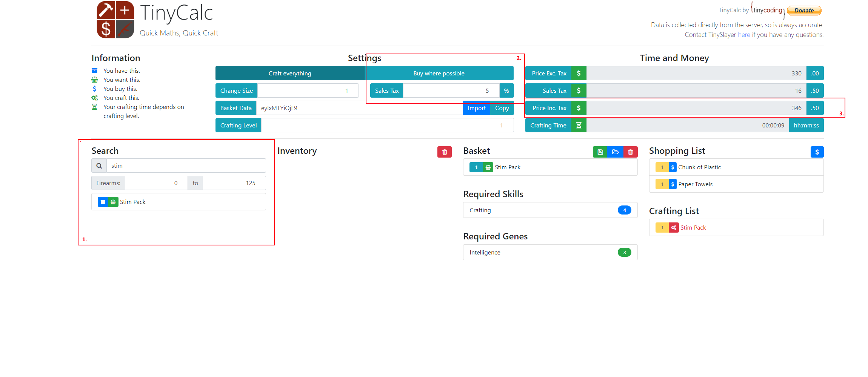Add Stim Pack search result to basket

[x=113, y=202]
